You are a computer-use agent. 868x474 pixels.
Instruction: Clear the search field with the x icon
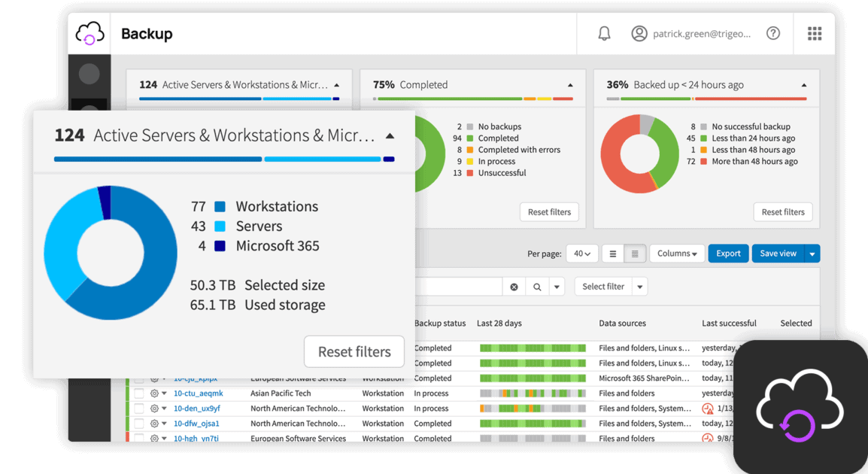(x=514, y=286)
